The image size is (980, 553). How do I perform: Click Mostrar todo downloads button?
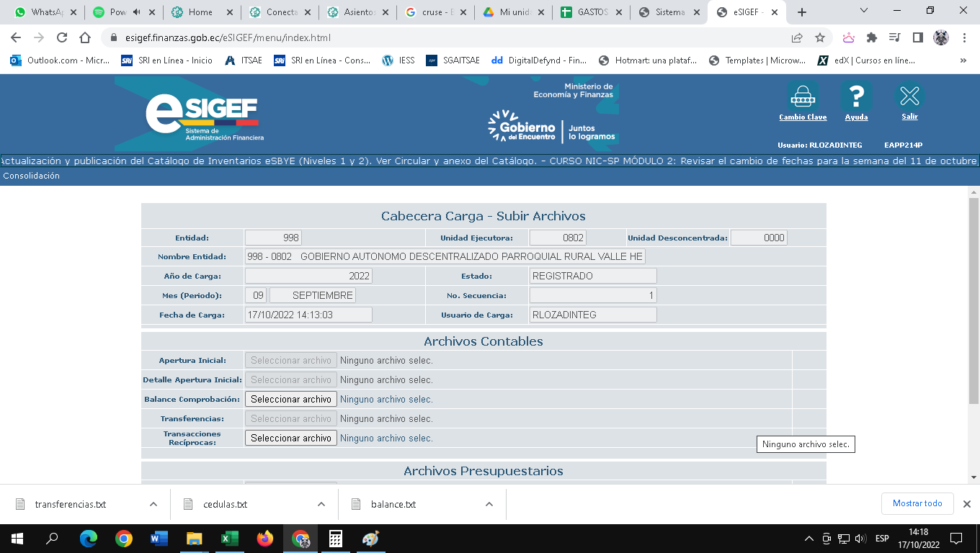pos(917,503)
